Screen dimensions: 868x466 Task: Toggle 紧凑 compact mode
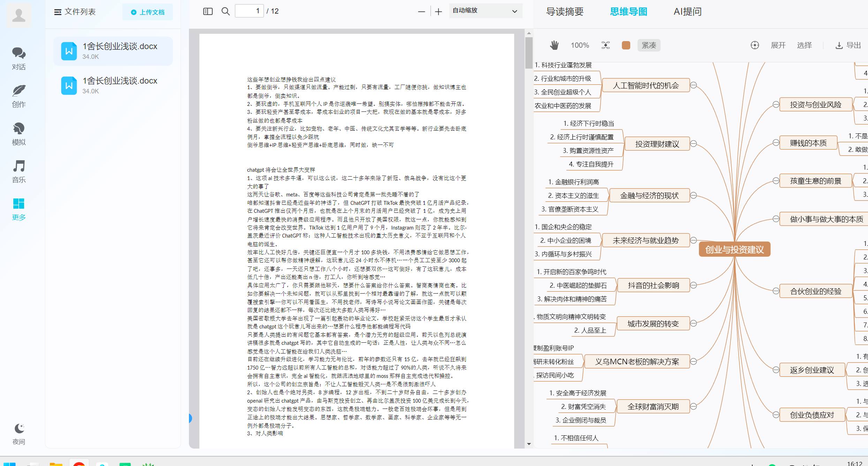pyautogui.click(x=649, y=45)
